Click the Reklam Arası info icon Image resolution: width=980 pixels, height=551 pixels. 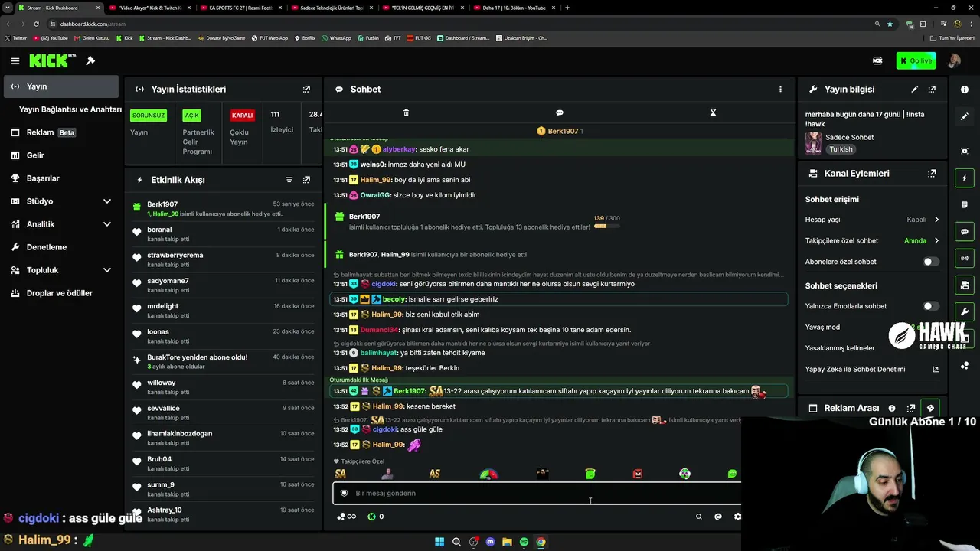892,409
